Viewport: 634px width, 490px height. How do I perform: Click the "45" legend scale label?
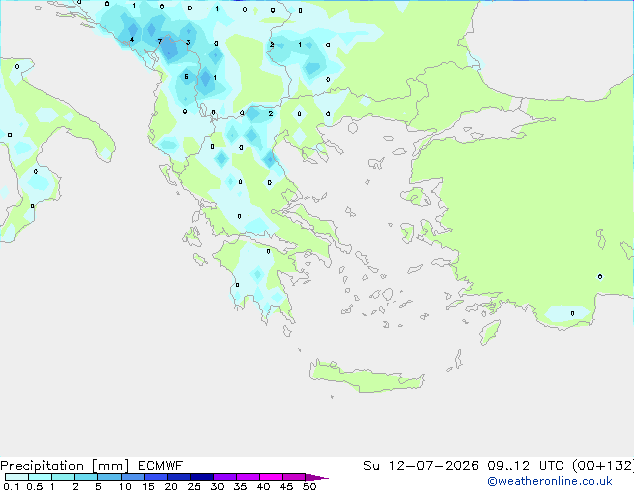coord(286,486)
